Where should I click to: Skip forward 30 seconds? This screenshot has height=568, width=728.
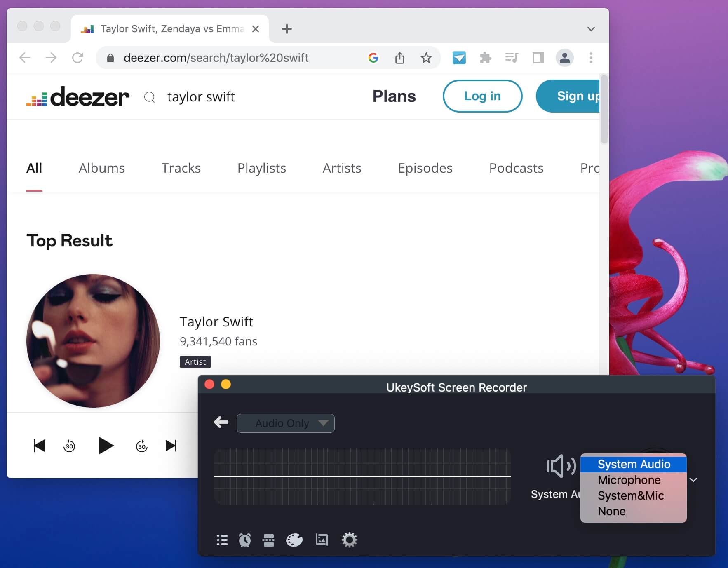[142, 446]
